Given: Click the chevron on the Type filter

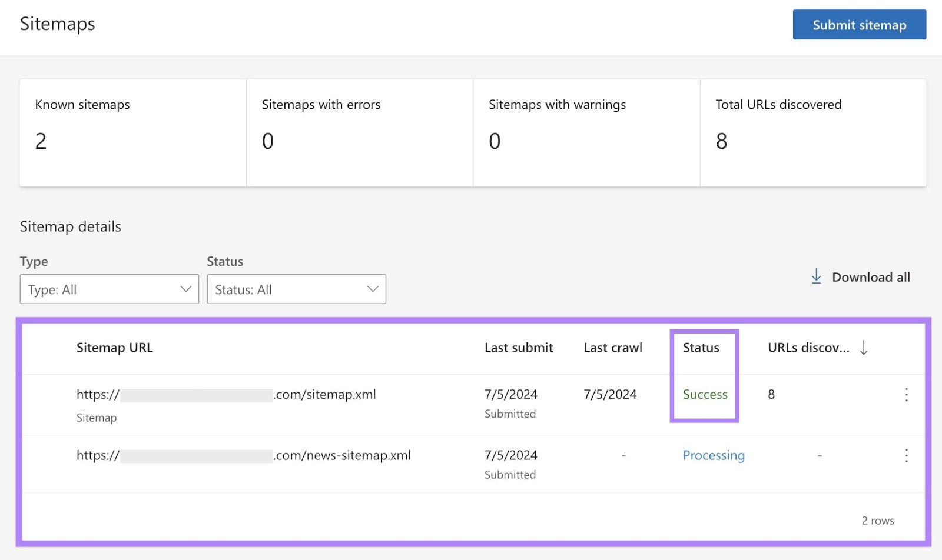Looking at the screenshot, I should click(x=185, y=289).
